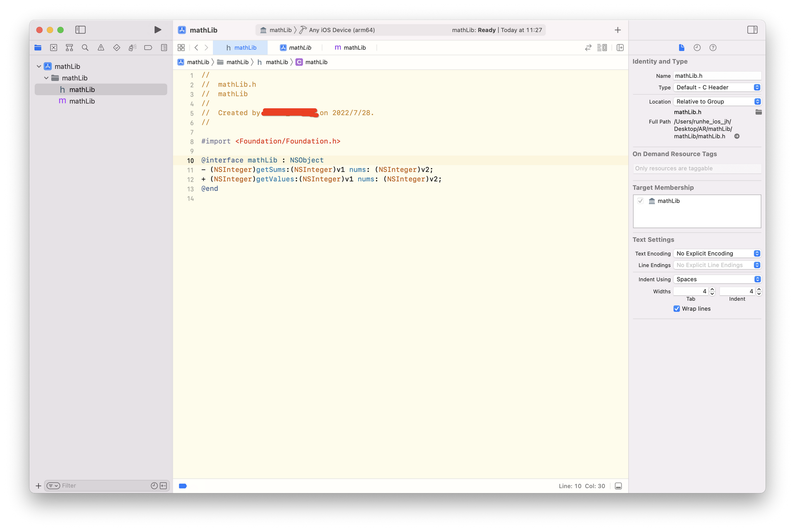Go forward in editor history
The width and height of the screenshot is (795, 532).
coord(206,48)
